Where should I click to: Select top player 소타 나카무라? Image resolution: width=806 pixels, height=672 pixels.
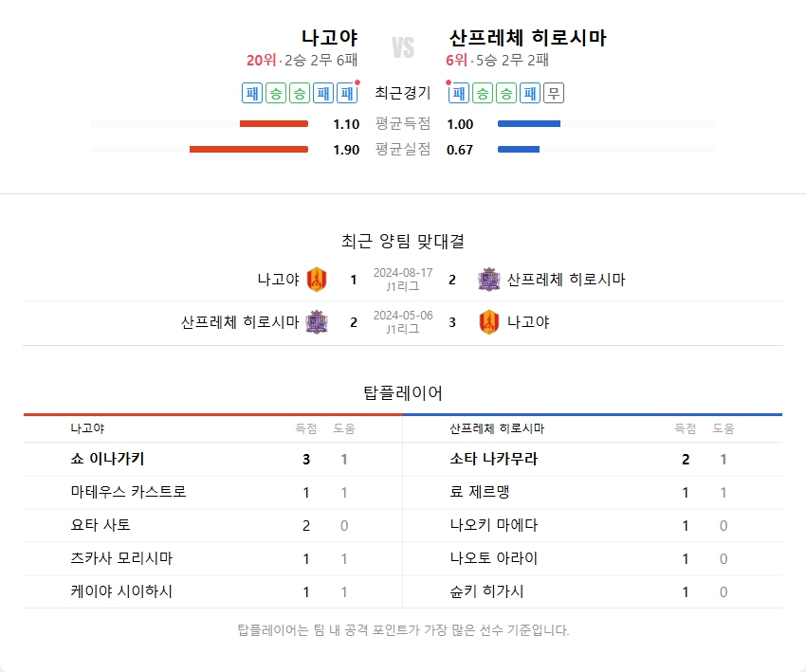494,459
